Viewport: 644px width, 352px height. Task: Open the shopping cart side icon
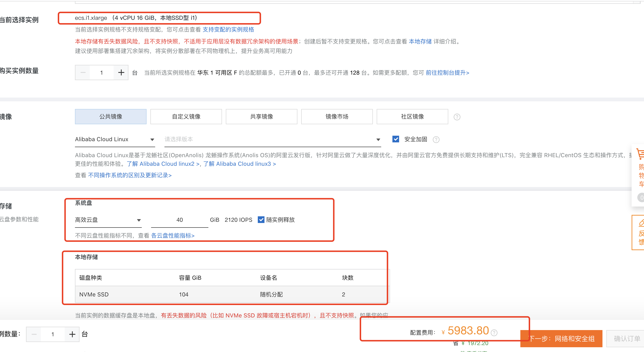(x=640, y=154)
